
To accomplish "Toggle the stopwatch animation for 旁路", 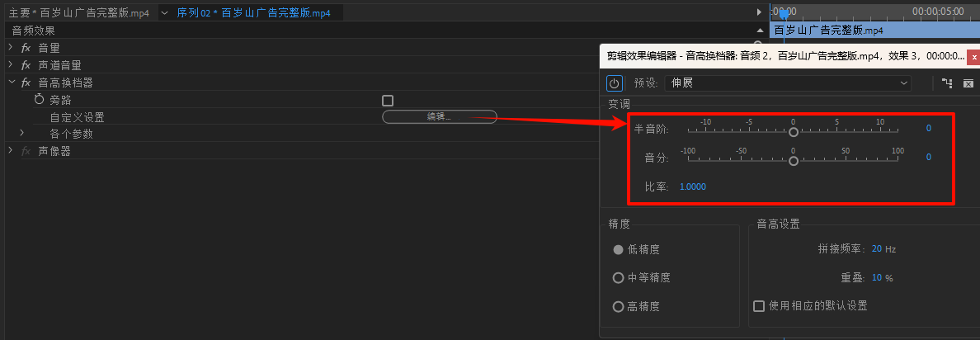I will click(x=40, y=99).
